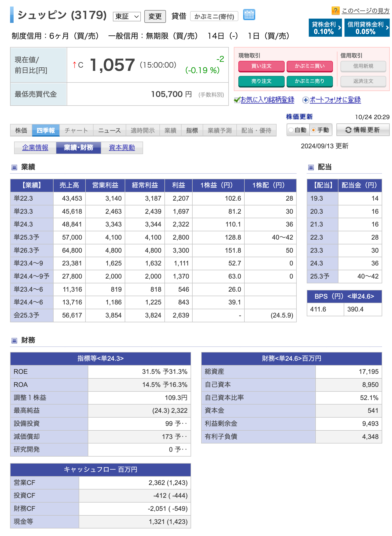Expand the 信用貸株金利 0.05% arrow button
392x536 pixels.
coord(367,28)
